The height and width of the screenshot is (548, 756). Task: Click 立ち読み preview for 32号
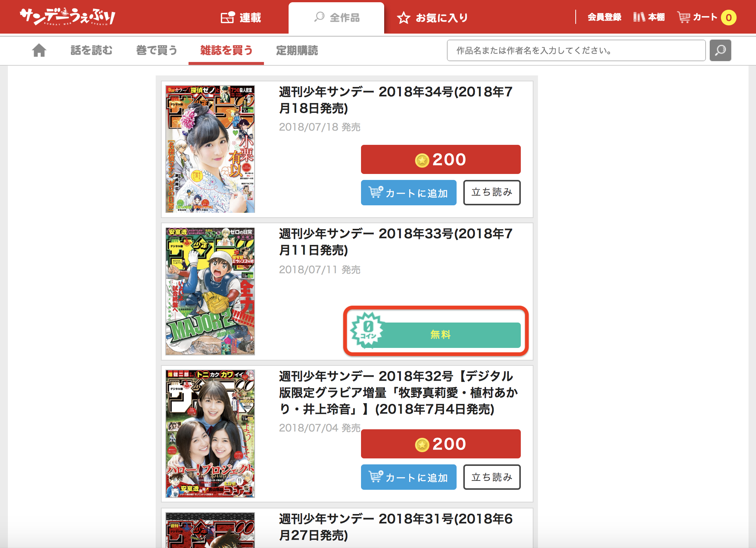coord(492,477)
